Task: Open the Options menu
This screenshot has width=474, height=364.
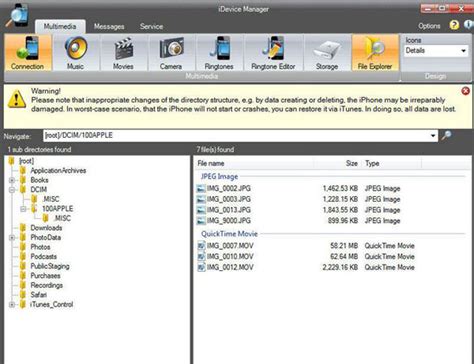Action: pos(429,26)
